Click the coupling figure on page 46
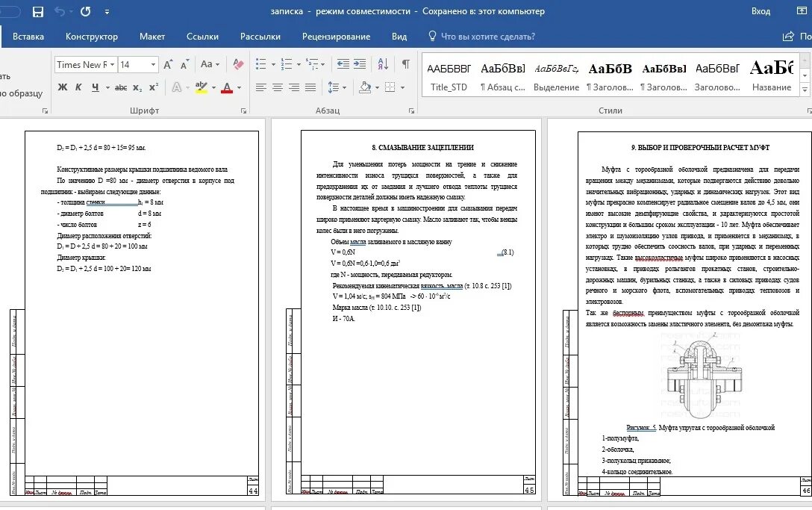This screenshot has width=812, height=510. coord(703,376)
